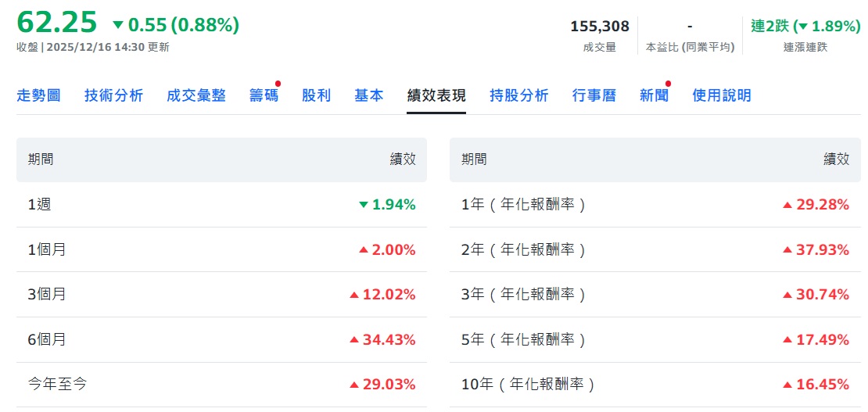
Task: Click the 29.28% one-year return value
Action: pyautogui.click(x=816, y=205)
